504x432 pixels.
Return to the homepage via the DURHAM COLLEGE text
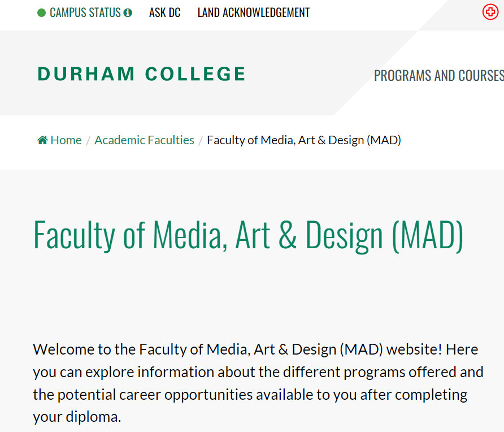click(x=141, y=74)
